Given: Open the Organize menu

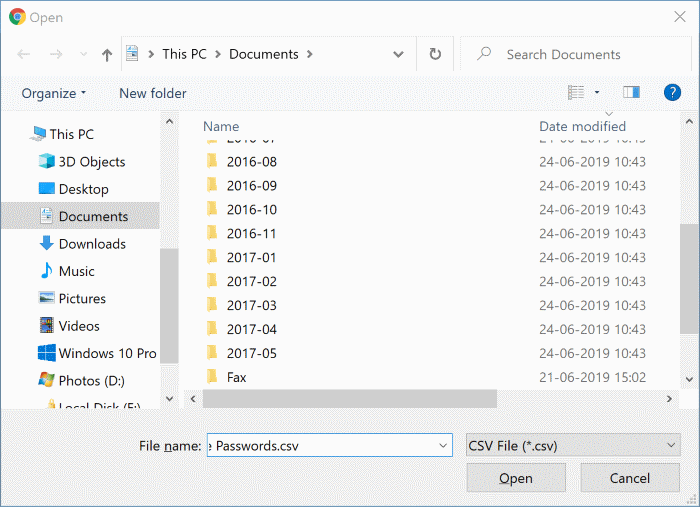Looking at the screenshot, I should (54, 93).
